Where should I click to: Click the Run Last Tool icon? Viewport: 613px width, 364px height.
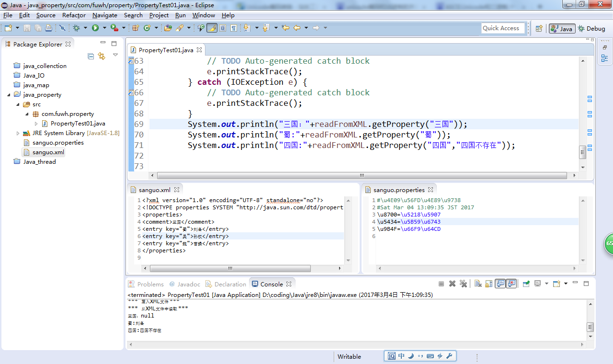[114, 28]
